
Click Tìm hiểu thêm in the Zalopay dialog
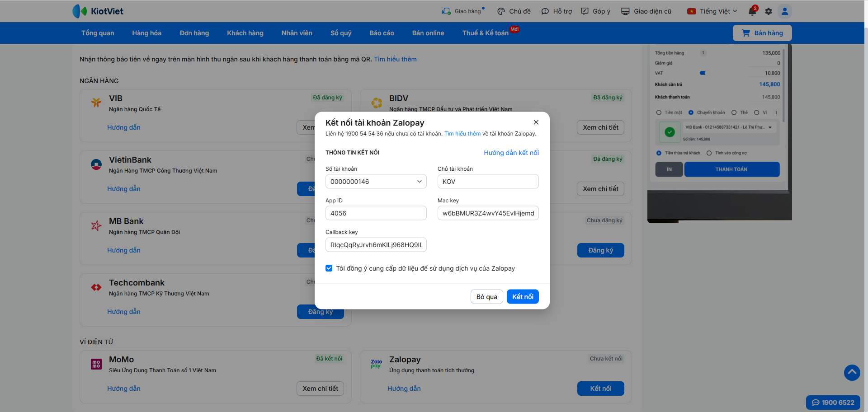pos(462,134)
